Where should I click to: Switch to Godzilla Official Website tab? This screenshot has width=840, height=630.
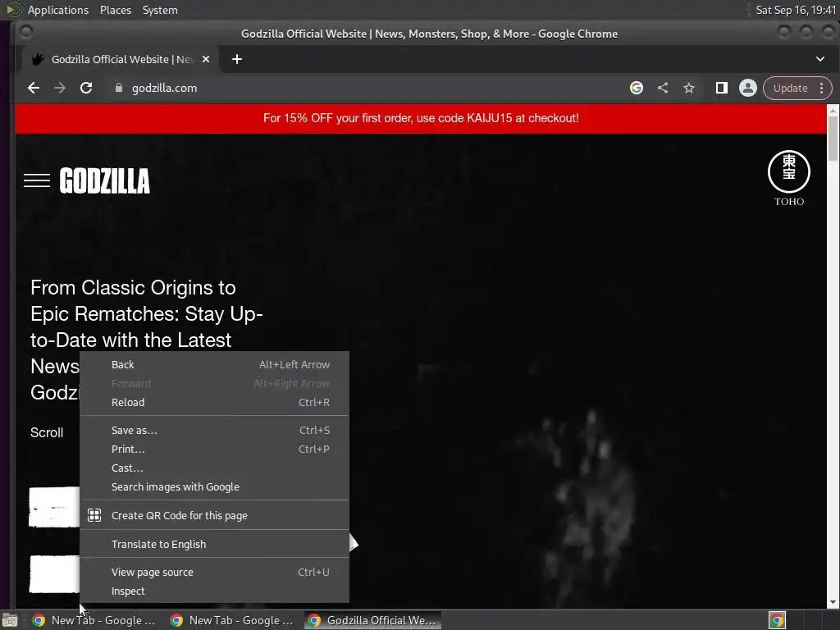pyautogui.click(x=120, y=59)
